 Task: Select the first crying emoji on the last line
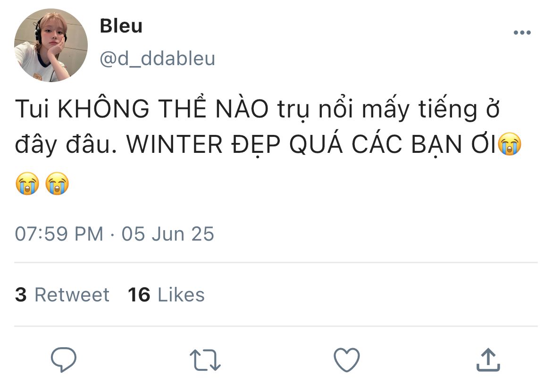coord(27,183)
